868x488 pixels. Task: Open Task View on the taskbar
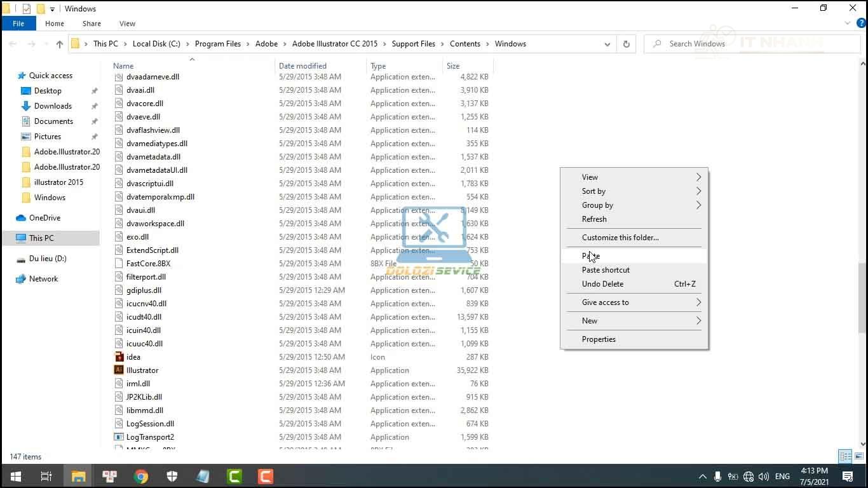coord(46,476)
